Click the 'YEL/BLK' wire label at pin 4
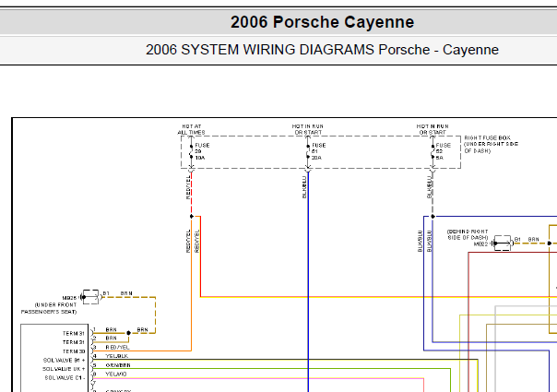The width and height of the screenshot is (557, 392). point(116,356)
